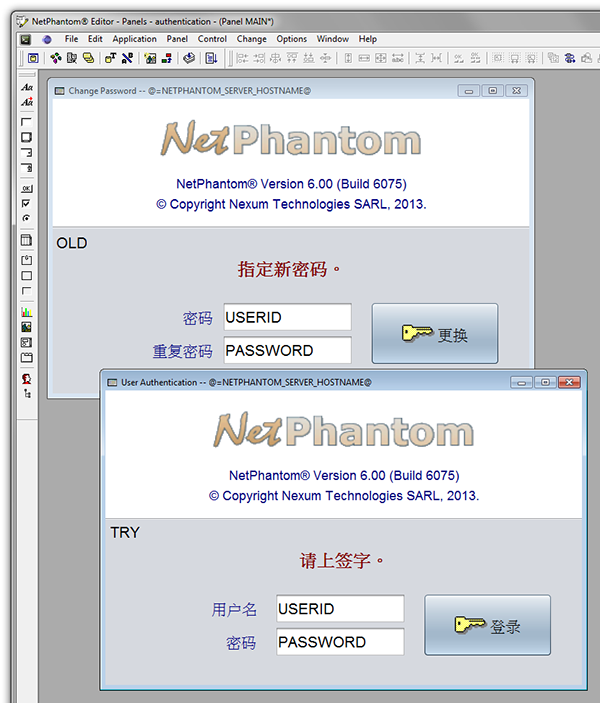600x703 pixels.
Task: Select the '重复密码' label
Action: 182,352
